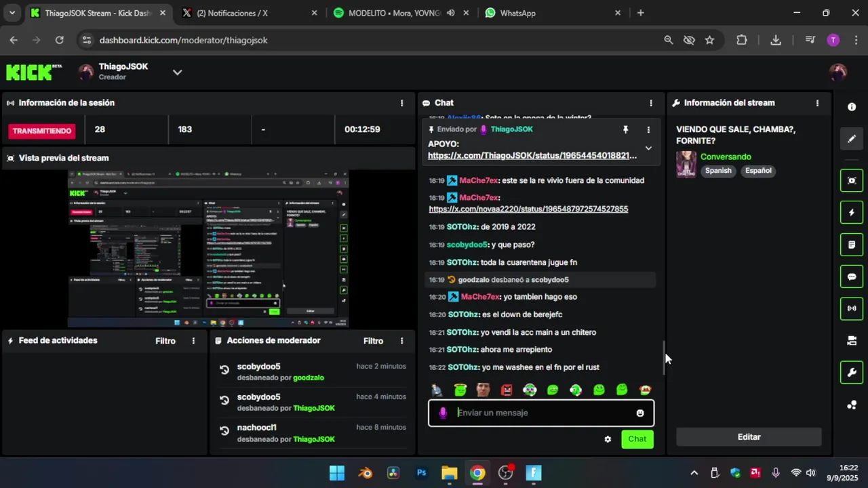Open Filtro in Acciones de moderador
This screenshot has width=868, height=488.
[373, 341]
